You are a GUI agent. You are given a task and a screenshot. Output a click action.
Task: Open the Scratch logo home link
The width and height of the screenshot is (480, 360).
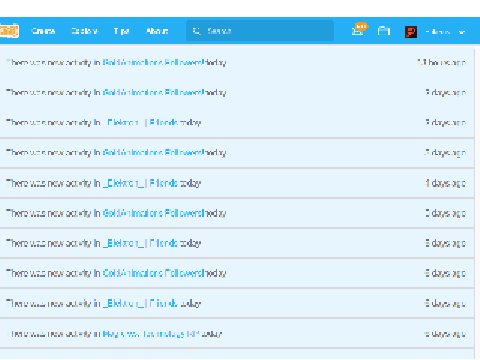(x=9, y=31)
